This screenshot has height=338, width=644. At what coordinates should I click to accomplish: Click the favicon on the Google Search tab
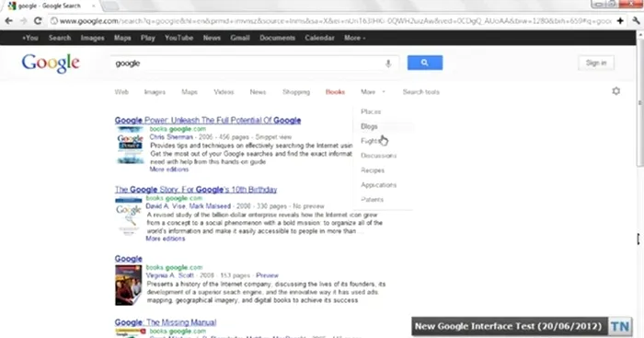(12, 6)
